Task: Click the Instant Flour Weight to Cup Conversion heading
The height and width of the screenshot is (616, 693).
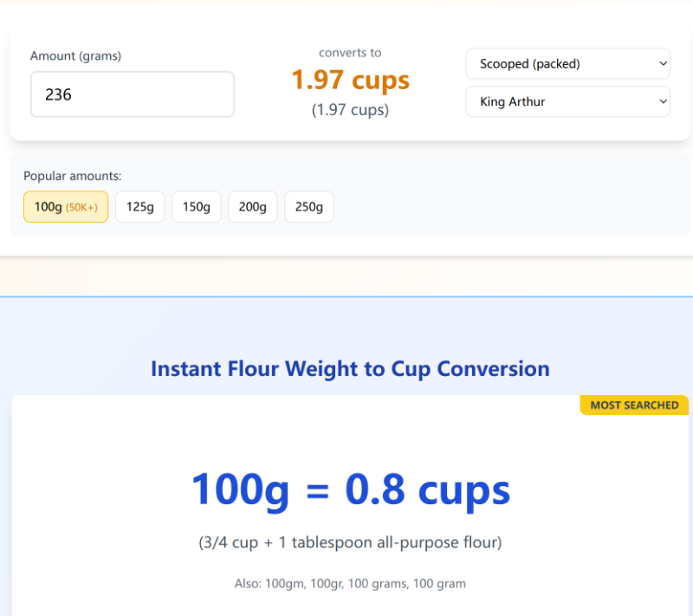Action: point(350,368)
